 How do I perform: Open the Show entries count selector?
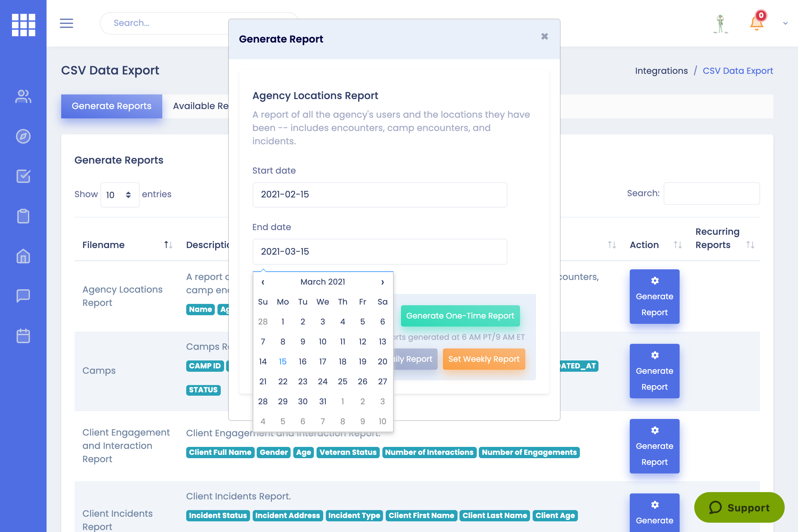point(119,195)
